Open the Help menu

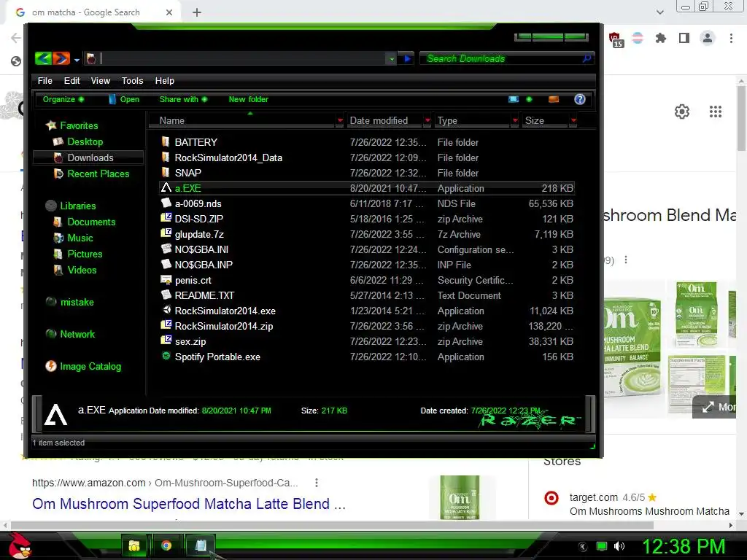164,80
